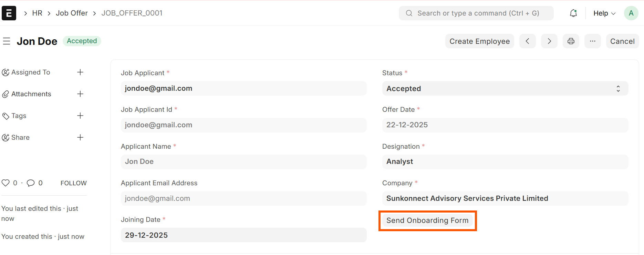This screenshot has height=255, width=644.
Task: Print this job offer
Action: pos(571,41)
